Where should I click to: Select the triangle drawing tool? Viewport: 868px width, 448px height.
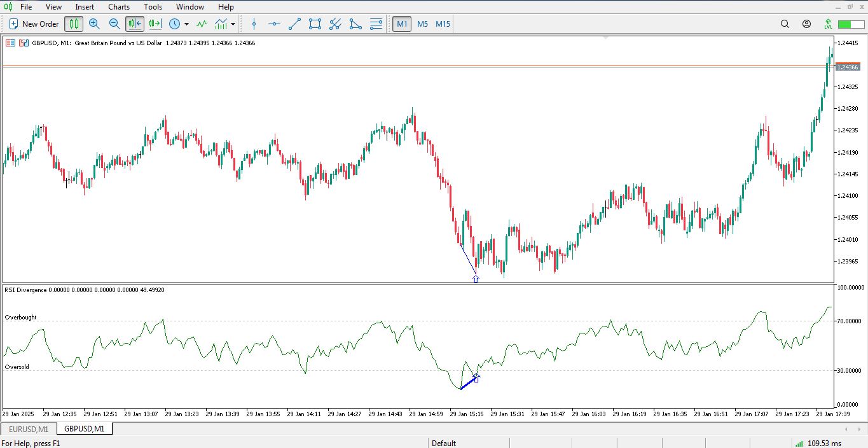tap(355, 24)
